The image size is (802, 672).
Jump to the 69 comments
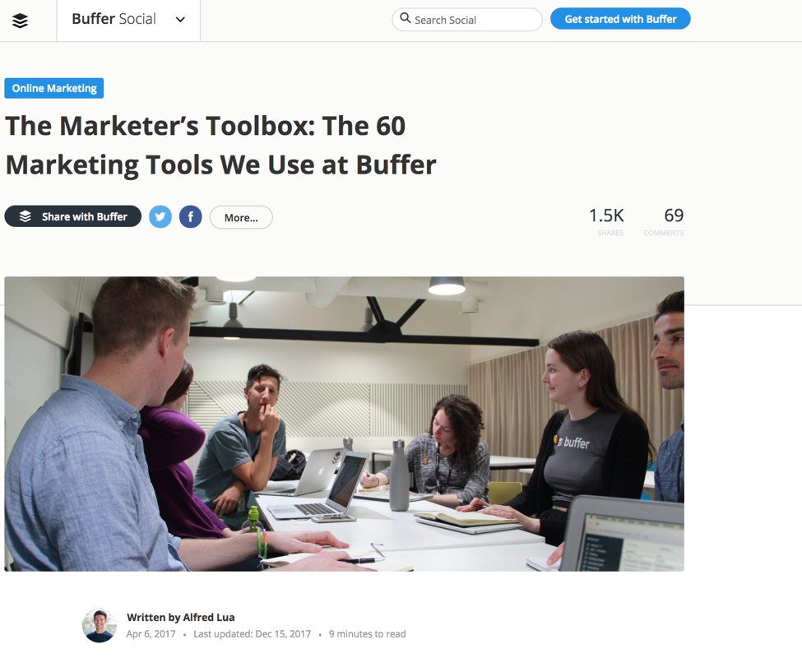pyautogui.click(x=664, y=221)
